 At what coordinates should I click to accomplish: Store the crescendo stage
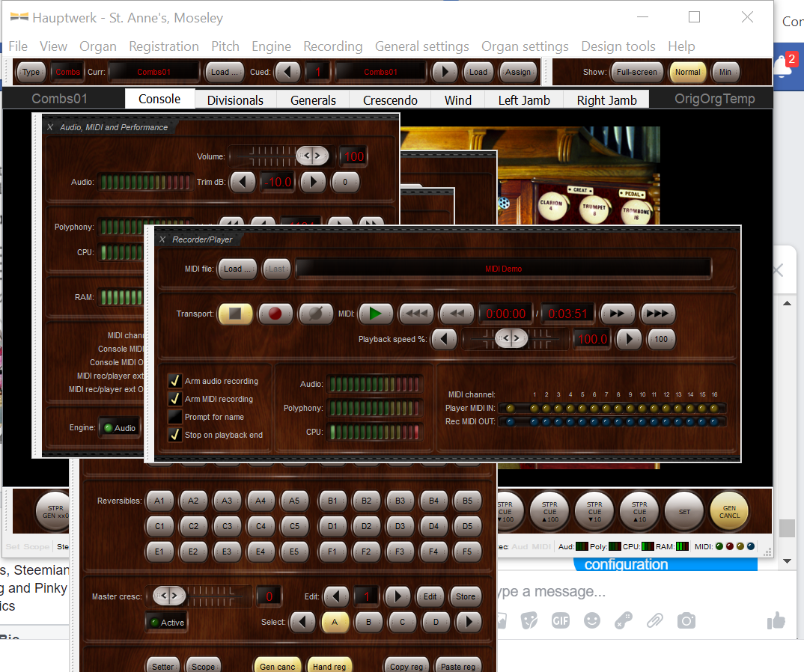[465, 596]
